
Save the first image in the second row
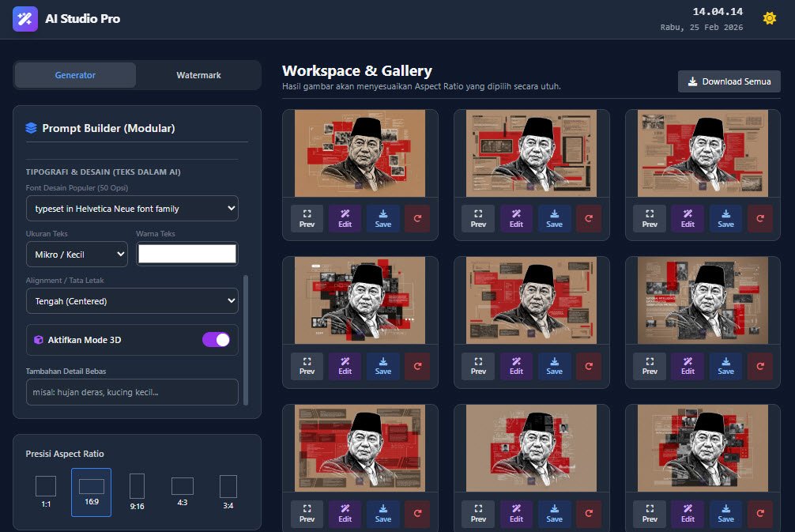click(x=382, y=366)
